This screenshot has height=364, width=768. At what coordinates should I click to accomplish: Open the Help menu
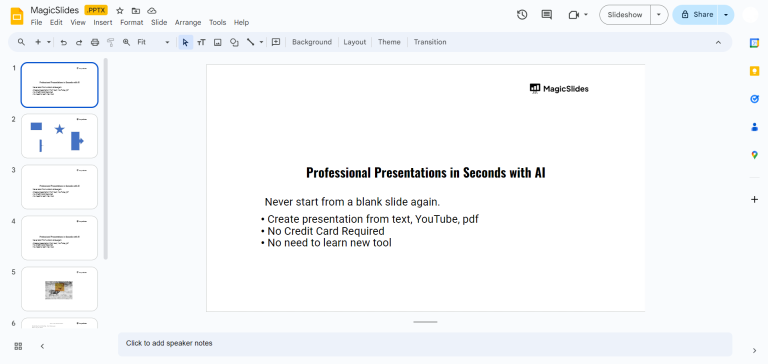[241, 23]
